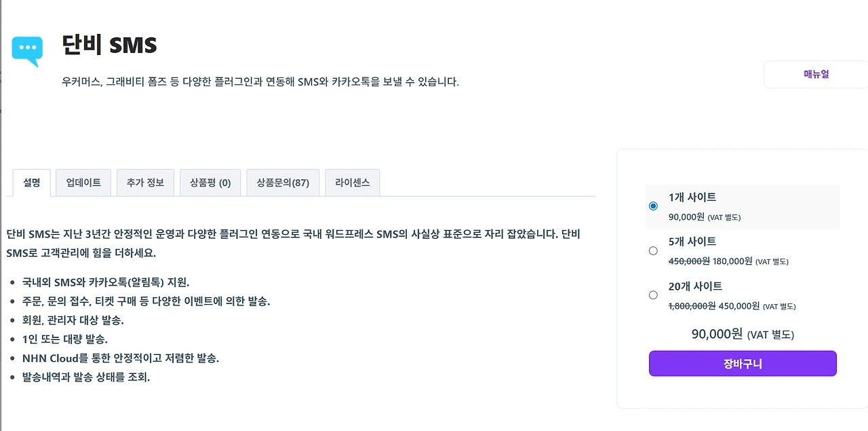Go to the 상품문의(87) tab
The height and width of the screenshot is (431, 868).
tap(283, 183)
